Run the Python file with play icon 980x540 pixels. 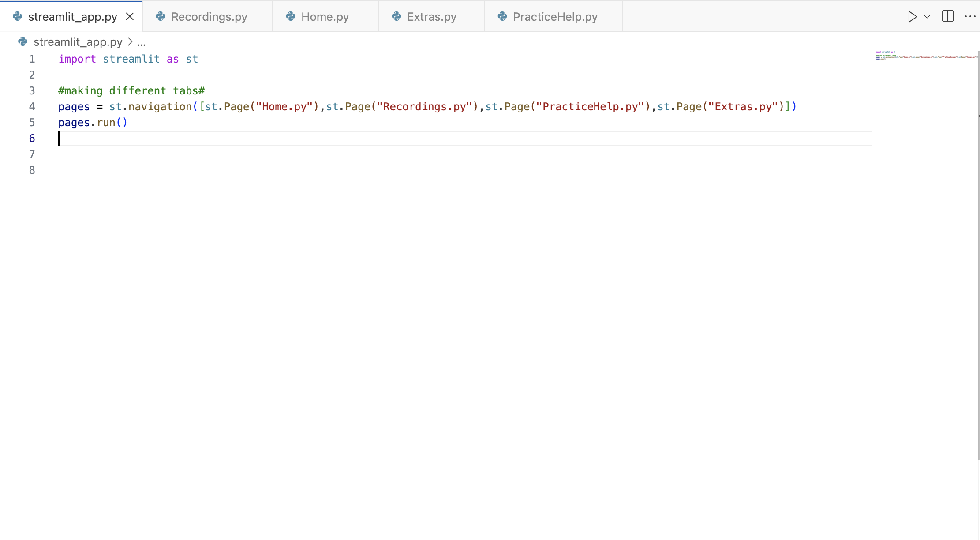tap(912, 17)
